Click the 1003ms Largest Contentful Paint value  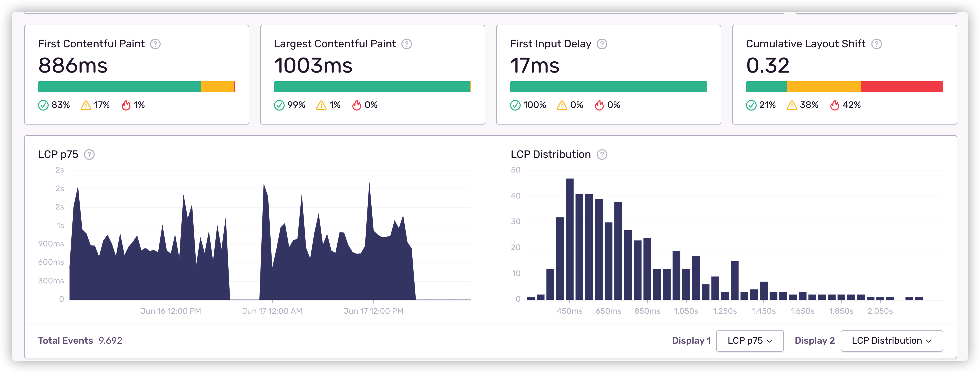[313, 65]
